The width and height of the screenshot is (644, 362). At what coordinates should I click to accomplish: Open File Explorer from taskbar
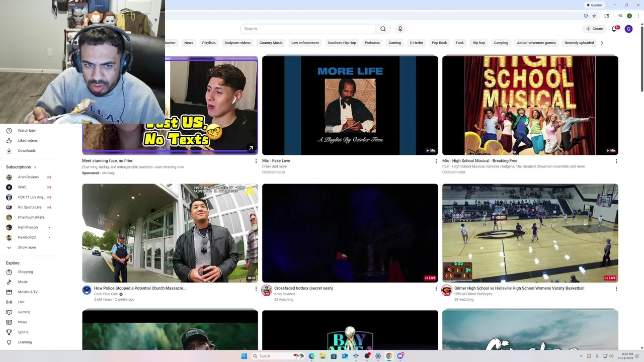[x=323, y=356]
